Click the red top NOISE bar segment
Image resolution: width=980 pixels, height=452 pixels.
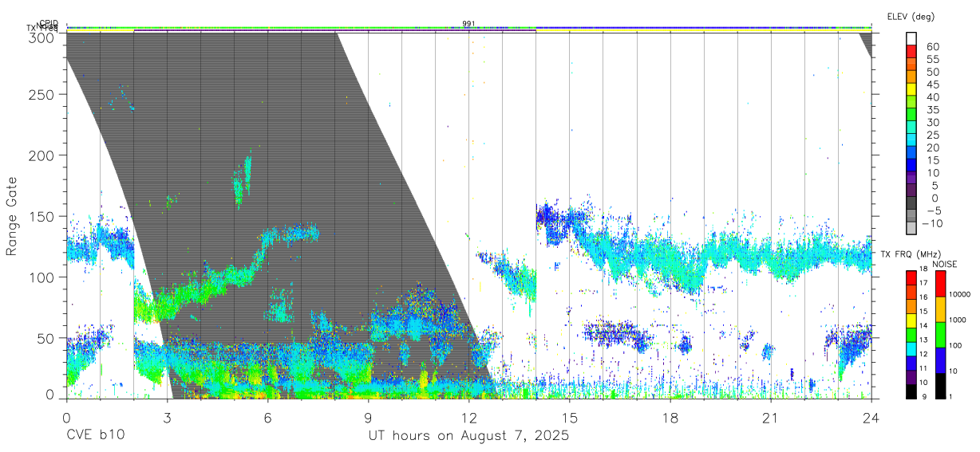pyautogui.click(x=939, y=284)
